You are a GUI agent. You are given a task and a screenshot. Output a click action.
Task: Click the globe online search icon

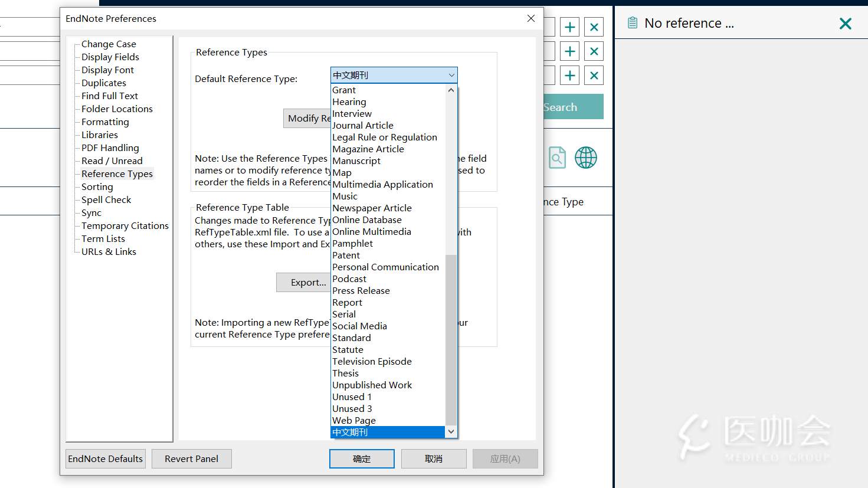pyautogui.click(x=586, y=158)
